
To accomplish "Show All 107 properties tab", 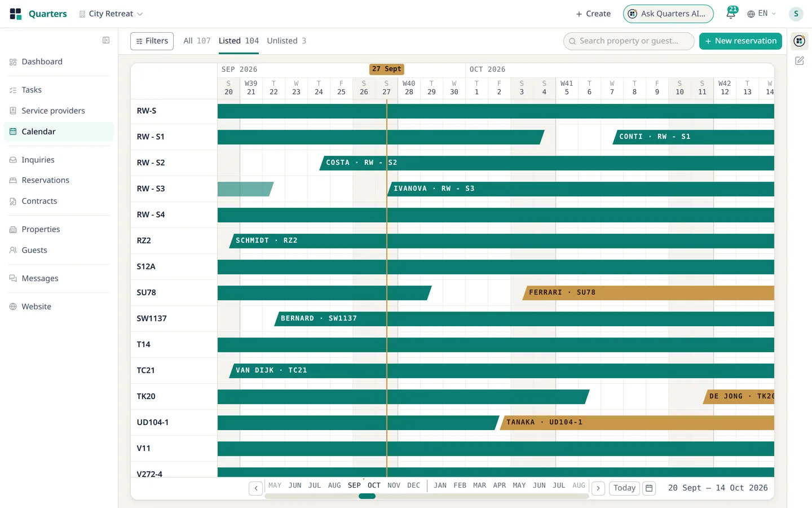I will point(197,41).
